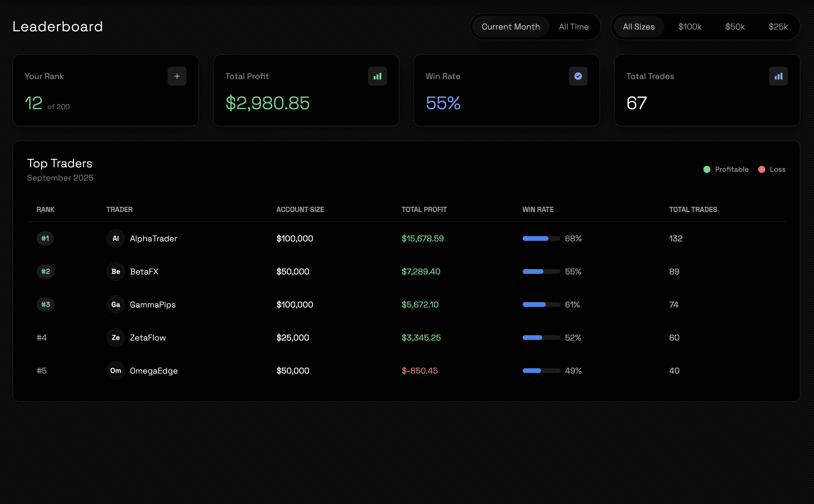Filter by $100k account size
Screen dimensions: 814x504
[x=690, y=27]
